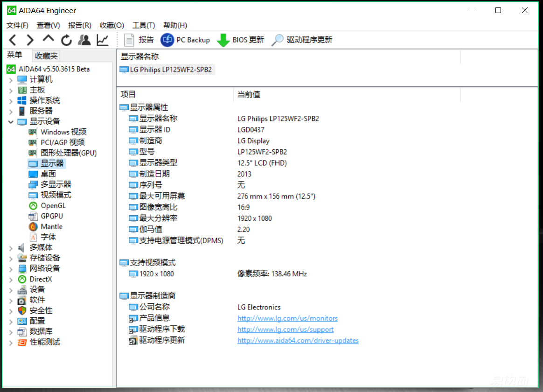Click the 性能测试 benchmark icon
This screenshot has height=392, width=543.
coord(22,342)
